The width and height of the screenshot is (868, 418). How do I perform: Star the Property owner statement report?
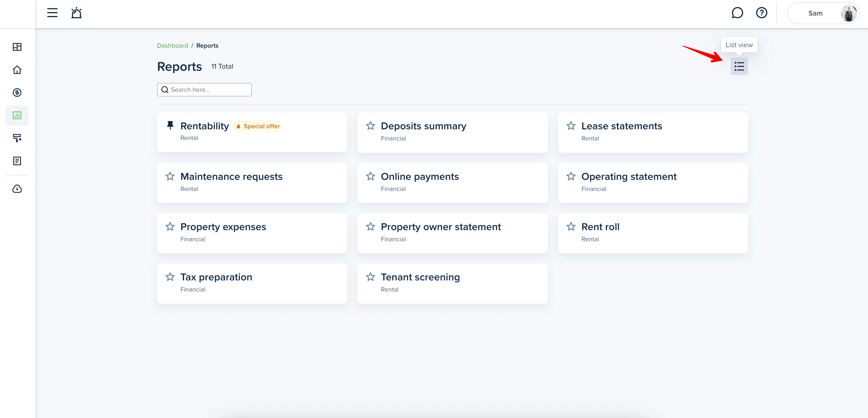tap(370, 226)
